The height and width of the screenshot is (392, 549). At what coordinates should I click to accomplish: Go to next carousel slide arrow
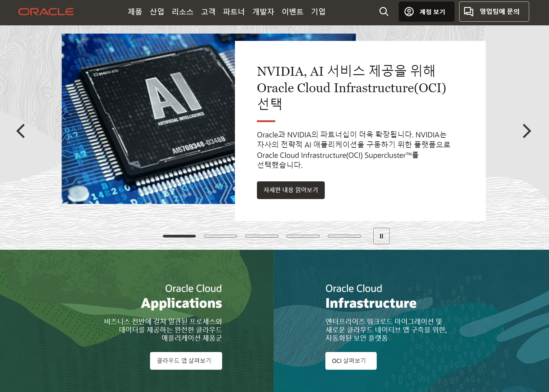[527, 131]
